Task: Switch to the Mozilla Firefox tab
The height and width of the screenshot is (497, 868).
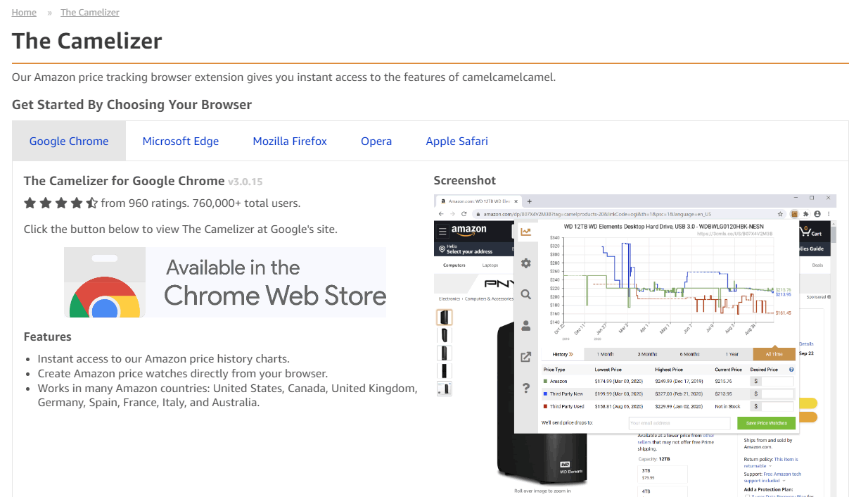Action: pos(290,141)
